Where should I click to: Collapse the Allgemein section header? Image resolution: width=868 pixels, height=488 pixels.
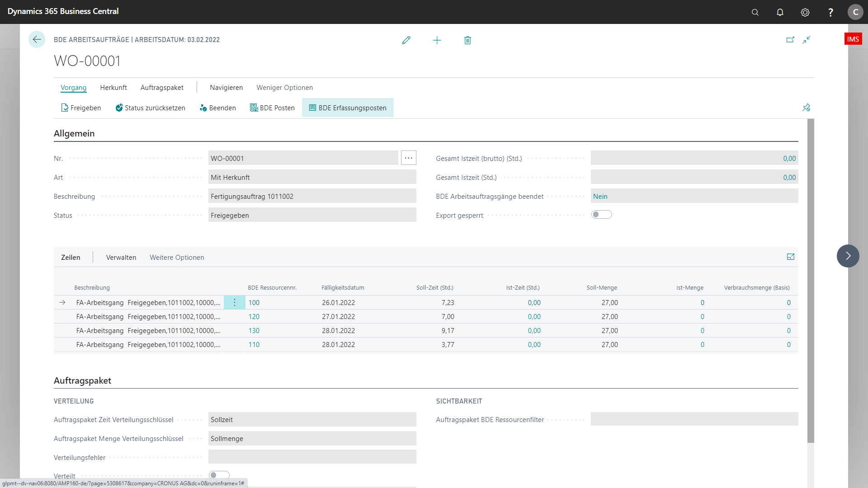click(74, 133)
